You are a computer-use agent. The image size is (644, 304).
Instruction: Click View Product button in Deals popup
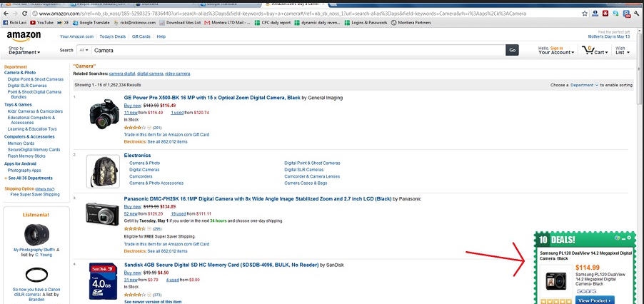594,300
